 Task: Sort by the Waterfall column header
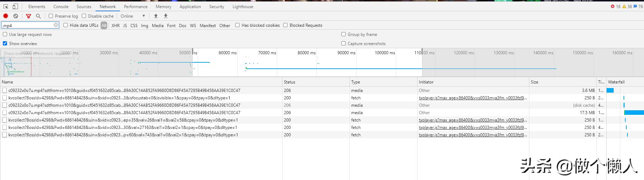click(x=625, y=82)
